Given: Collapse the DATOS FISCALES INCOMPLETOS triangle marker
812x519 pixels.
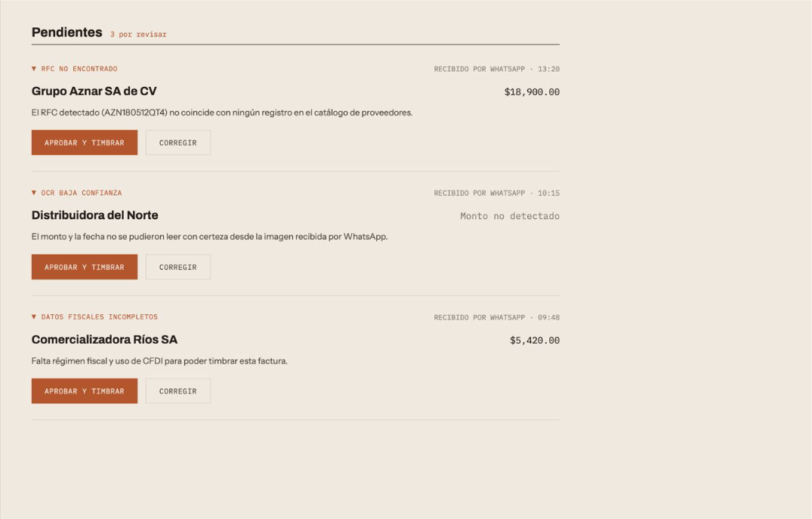Looking at the screenshot, I should pyautogui.click(x=34, y=317).
